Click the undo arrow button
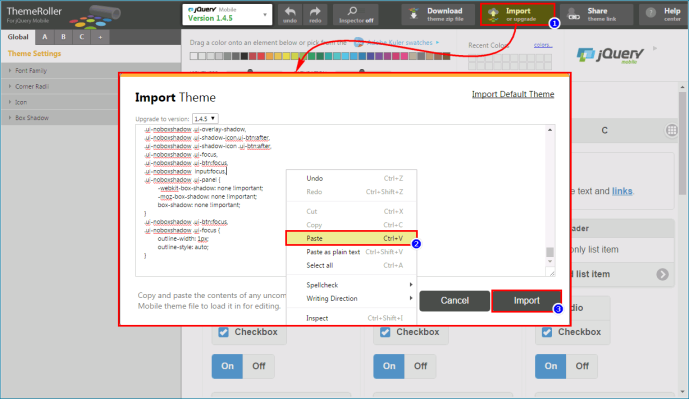The height and width of the screenshot is (399, 689). coord(290,15)
